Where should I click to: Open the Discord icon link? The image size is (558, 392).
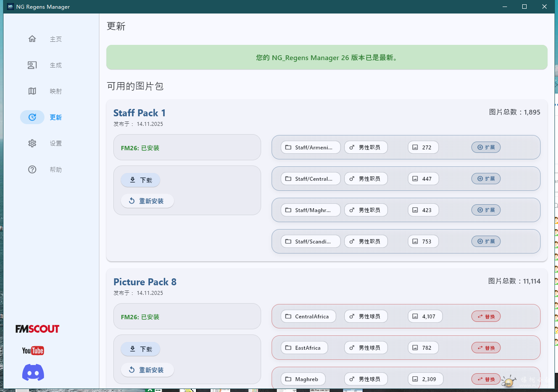(33, 372)
